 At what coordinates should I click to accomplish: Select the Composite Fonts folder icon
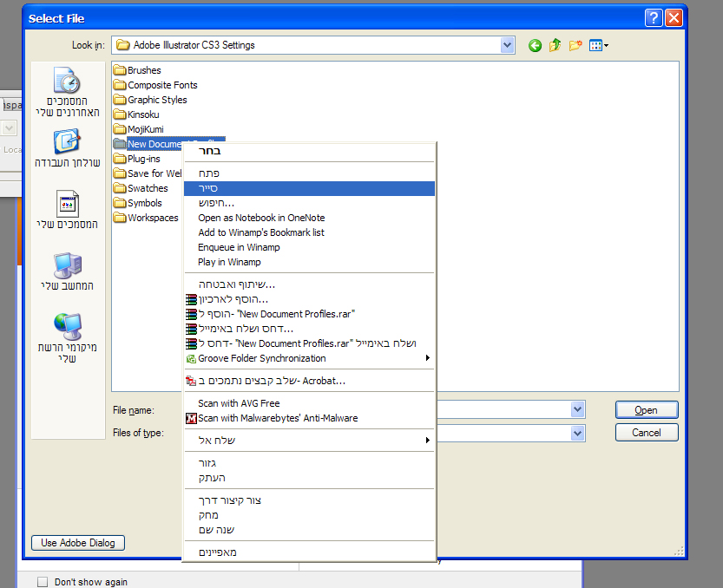click(120, 85)
